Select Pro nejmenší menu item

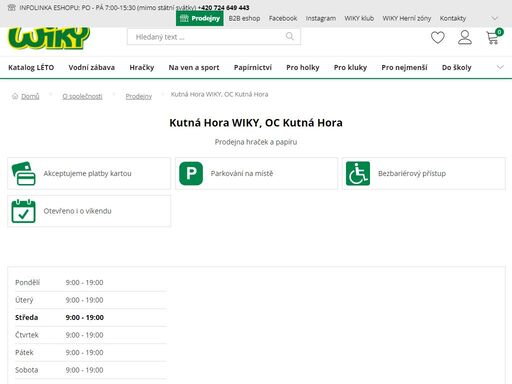click(x=404, y=67)
